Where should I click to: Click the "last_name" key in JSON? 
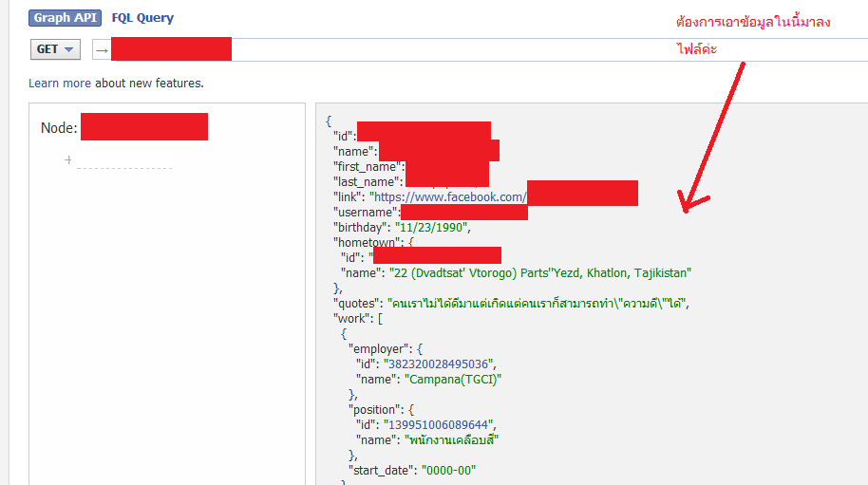[368, 181]
